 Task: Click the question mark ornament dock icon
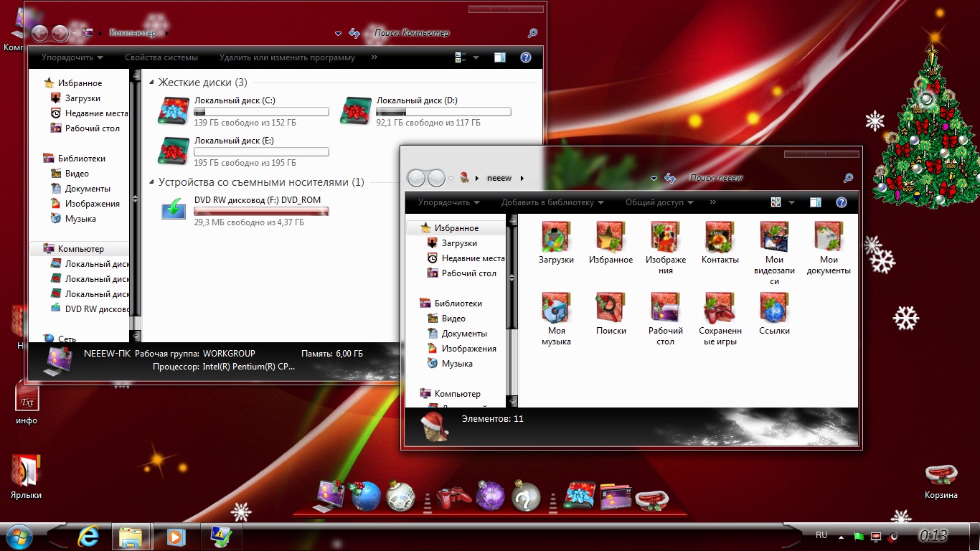click(x=526, y=496)
